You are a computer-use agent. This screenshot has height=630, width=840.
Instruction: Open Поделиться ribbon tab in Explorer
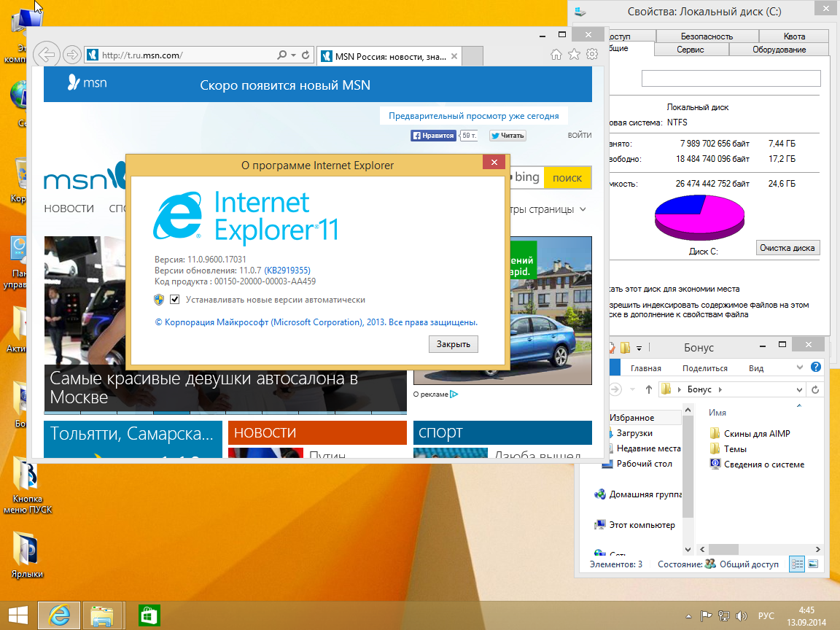[x=704, y=368]
